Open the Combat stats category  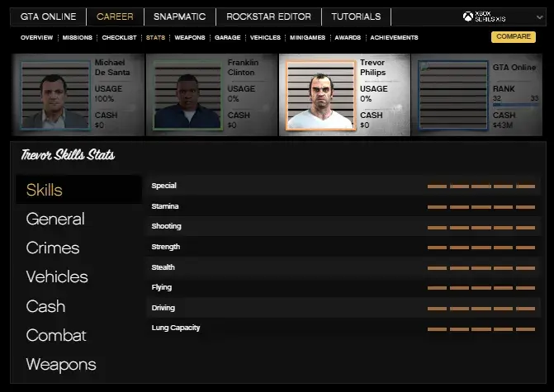click(56, 335)
